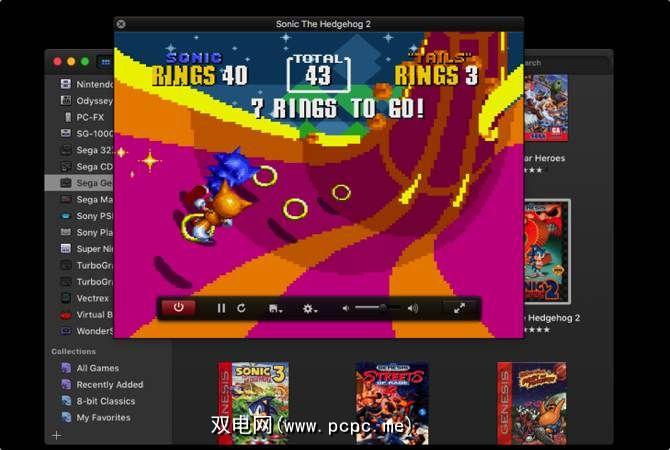Select Sega CD in sidebar
670x450 pixels.
[x=86, y=166]
